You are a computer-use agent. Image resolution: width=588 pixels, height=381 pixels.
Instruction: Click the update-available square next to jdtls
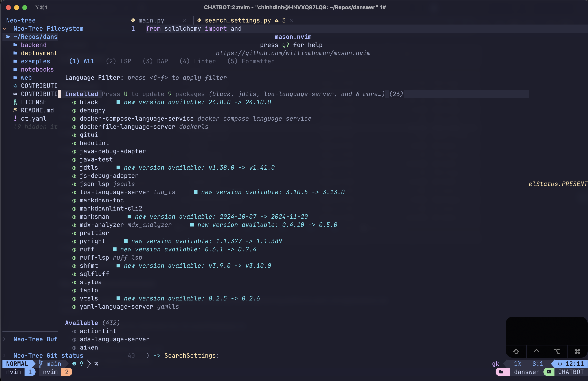pyautogui.click(x=118, y=168)
